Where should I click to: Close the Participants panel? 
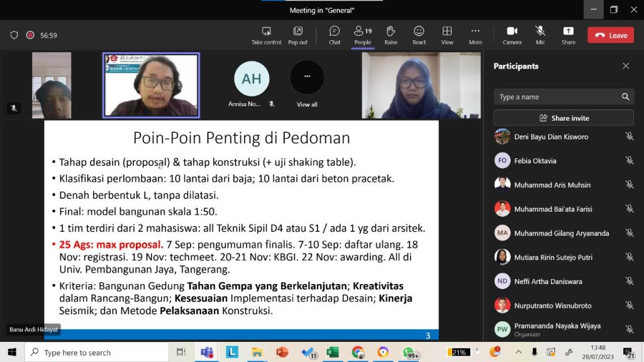pos(626,66)
